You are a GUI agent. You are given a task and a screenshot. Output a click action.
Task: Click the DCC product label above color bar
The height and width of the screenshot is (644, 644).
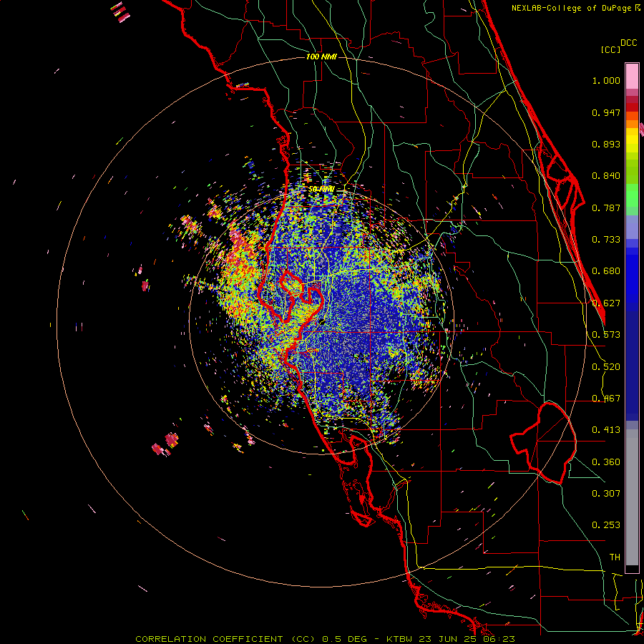[x=629, y=43]
